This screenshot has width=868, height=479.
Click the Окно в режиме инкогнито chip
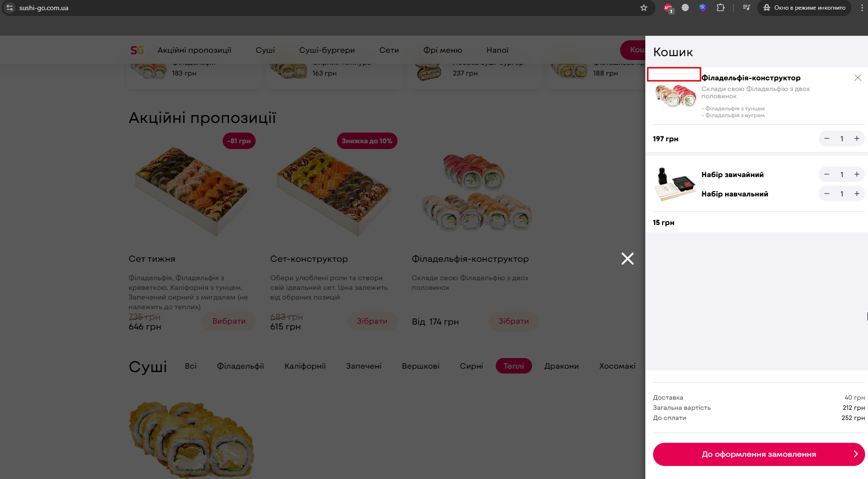pyautogui.click(x=804, y=8)
